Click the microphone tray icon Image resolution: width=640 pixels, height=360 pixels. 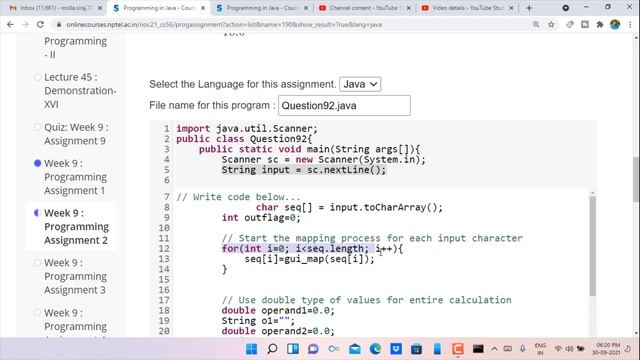522,349
